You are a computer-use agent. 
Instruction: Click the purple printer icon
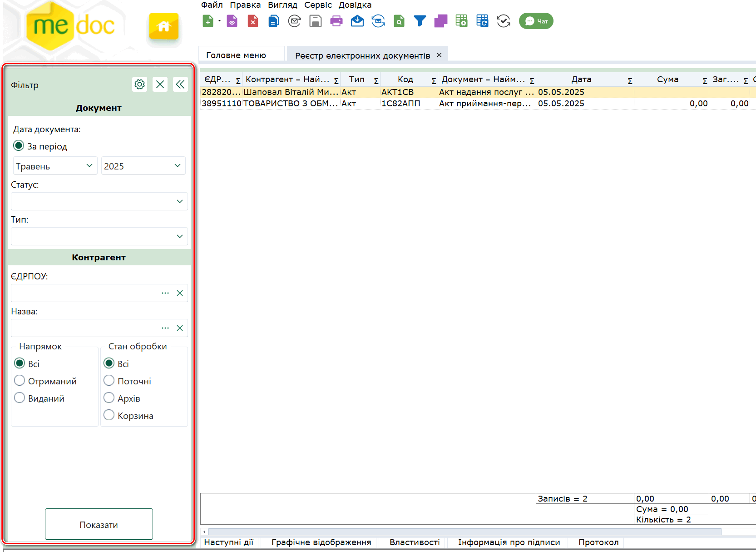coord(336,21)
